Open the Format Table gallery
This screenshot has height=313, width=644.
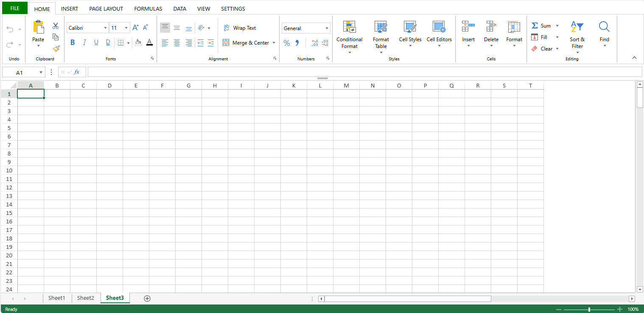tap(381, 37)
